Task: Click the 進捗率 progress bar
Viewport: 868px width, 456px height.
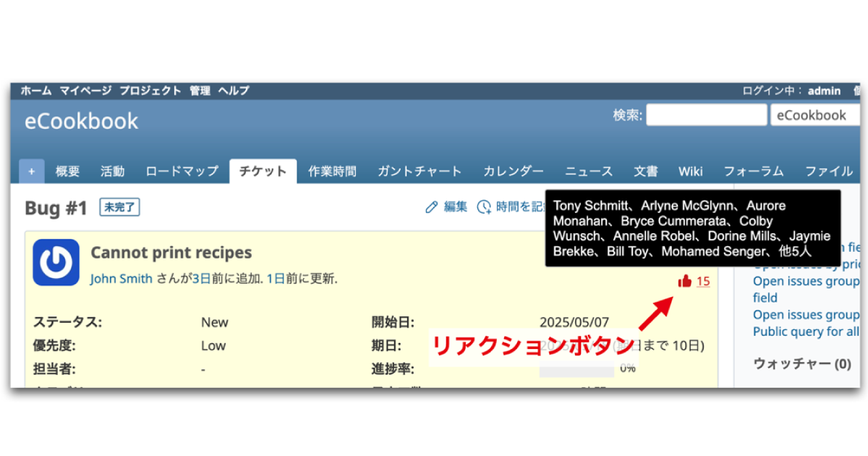Action: [577, 370]
